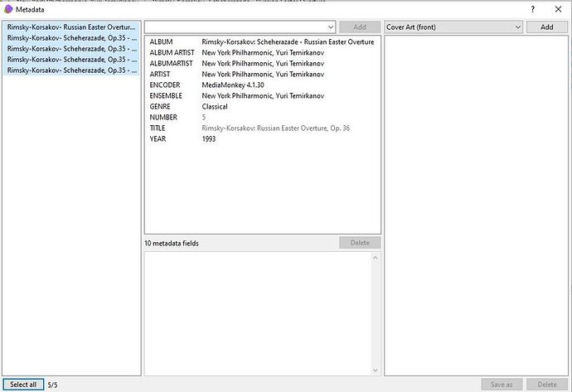Image resolution: width=572 pixels, height=392 pixels.
Task: Click the Select all button
Action: click(x=23, y=385)
